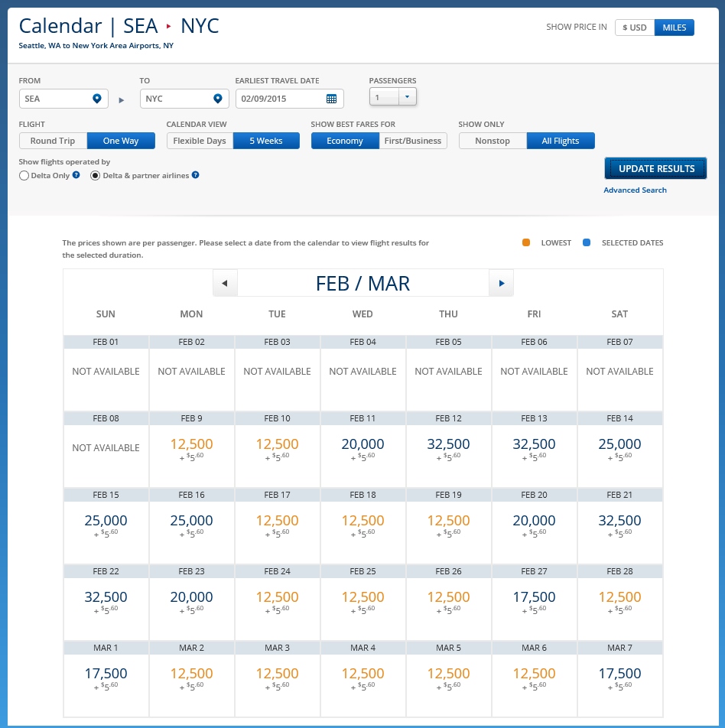The height and width of the screenshot is (728, 725).
Task: Open the passengers count dropdown
Action: click(406, 96)
